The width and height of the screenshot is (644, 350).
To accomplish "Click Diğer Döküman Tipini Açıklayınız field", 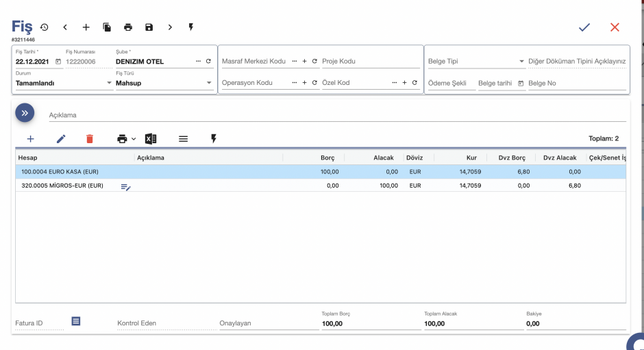I will (x=577, y=61).
